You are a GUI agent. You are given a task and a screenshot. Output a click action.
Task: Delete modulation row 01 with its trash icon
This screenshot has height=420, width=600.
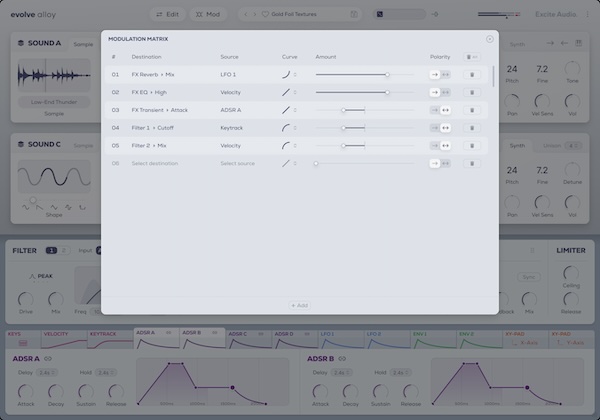coord(472,75)
